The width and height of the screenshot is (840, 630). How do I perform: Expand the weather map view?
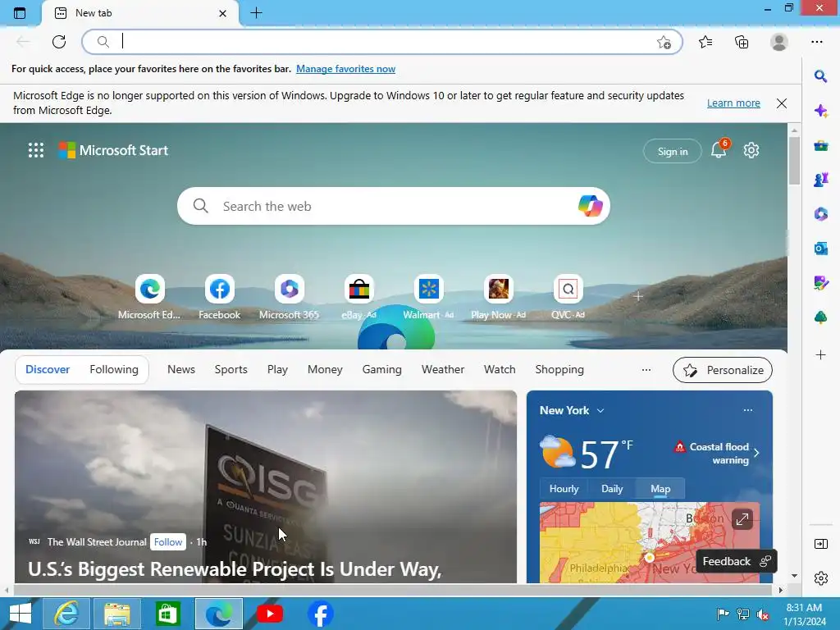742,519
